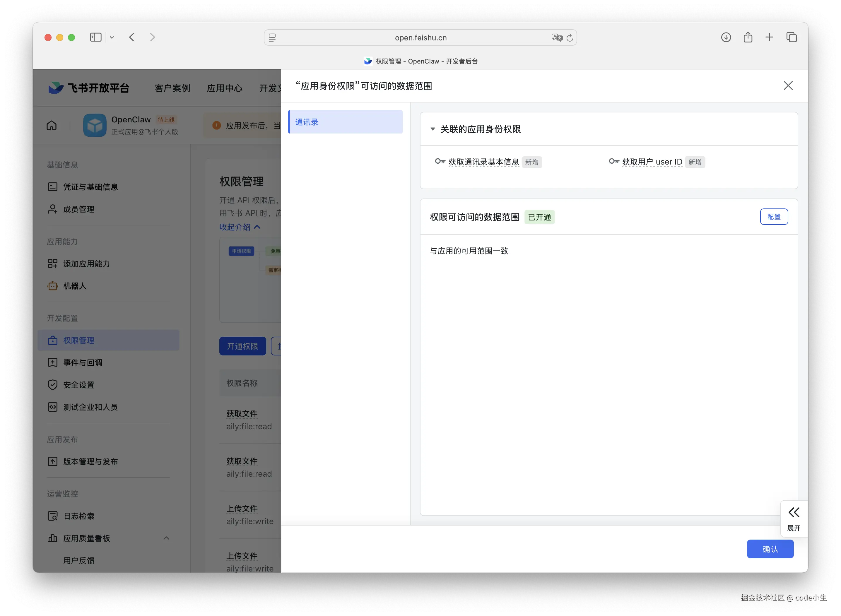
Task: Click the 配置 button
Action: coord(774,217)
